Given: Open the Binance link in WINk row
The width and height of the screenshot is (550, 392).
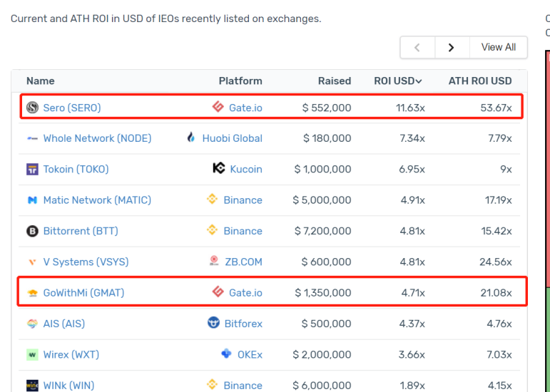Looking at the screenshot, I should tap(243, 386).
